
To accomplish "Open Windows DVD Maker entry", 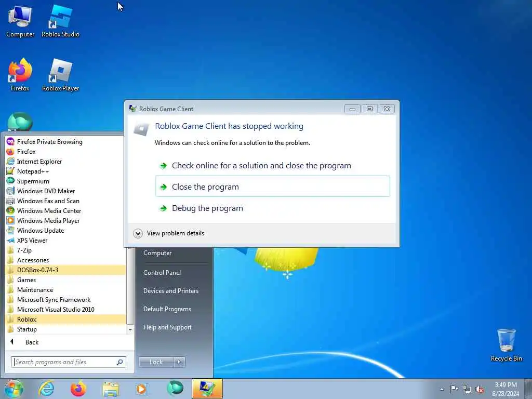I will point(65,191).
